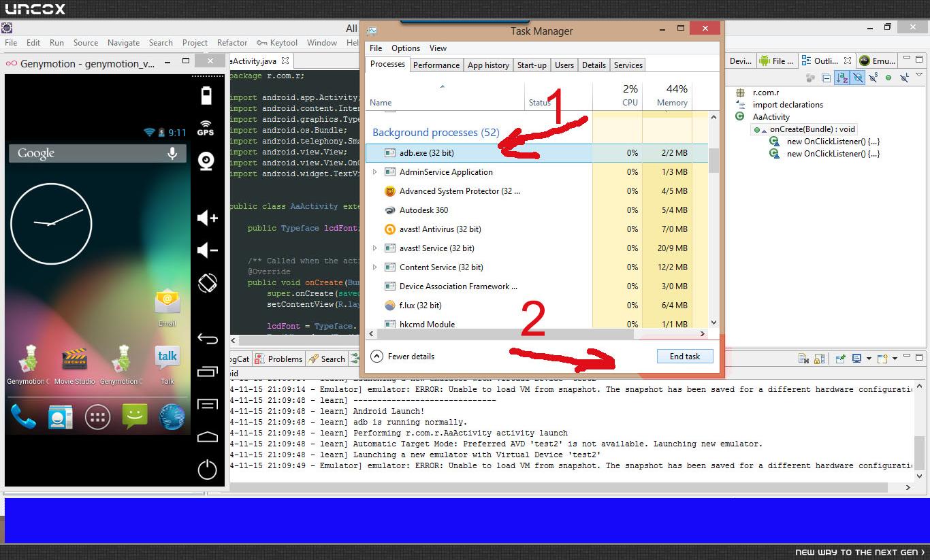The width and height of the screenshot is (930, 560).
Task: Open the new console dropdown arrow
Action: click(x=895, y=359)
